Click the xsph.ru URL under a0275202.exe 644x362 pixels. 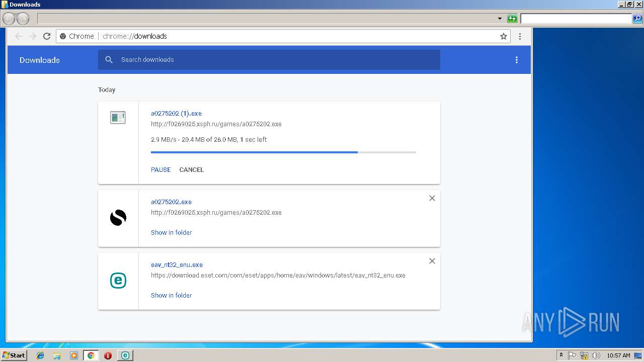tap(216, 213)
